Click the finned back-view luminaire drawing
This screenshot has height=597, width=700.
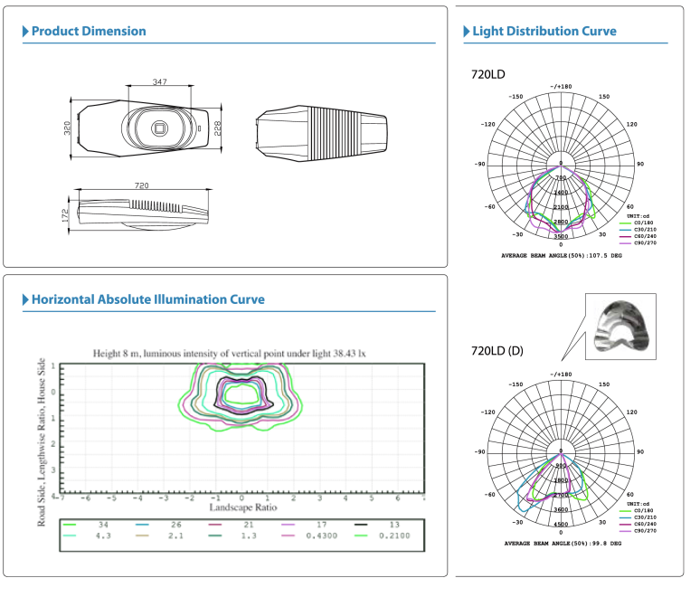[x=321, y=134]
